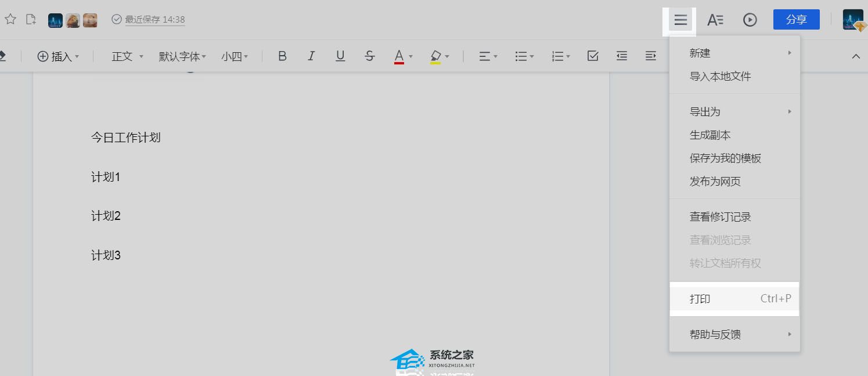Click the decrease indent icon
868x376 pixels.
(622, 56)
